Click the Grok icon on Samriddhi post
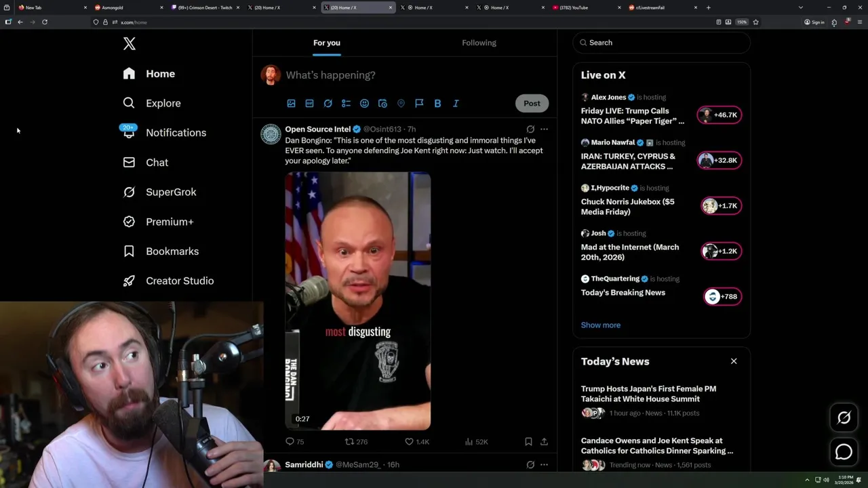 pos(530,465)
